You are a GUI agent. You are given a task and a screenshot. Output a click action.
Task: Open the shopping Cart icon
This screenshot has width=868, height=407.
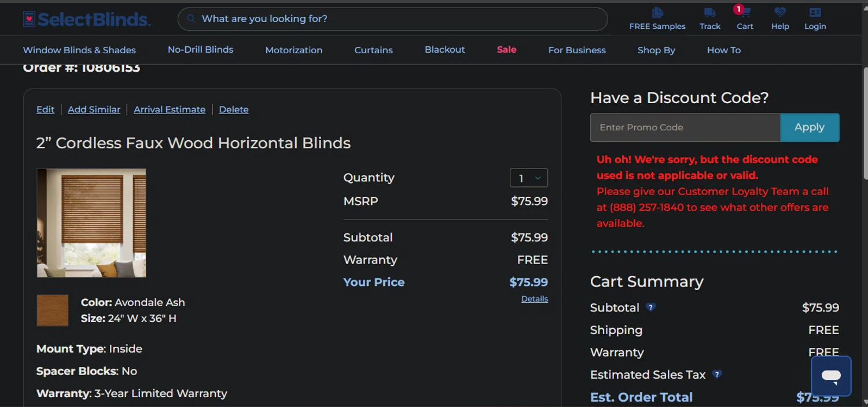pyautogui.click(x=744, y=13)
